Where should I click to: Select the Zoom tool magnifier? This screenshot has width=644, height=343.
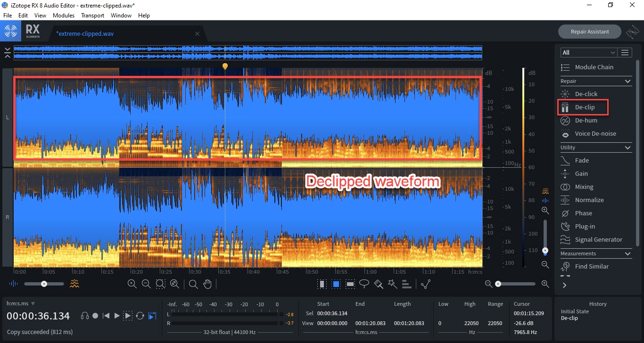point(193,284)
